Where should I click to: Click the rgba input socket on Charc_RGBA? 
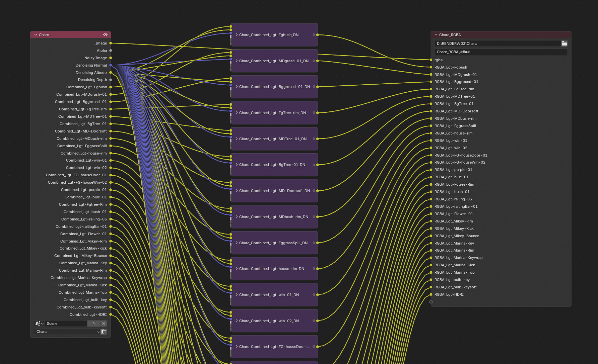tap(431, 60)
